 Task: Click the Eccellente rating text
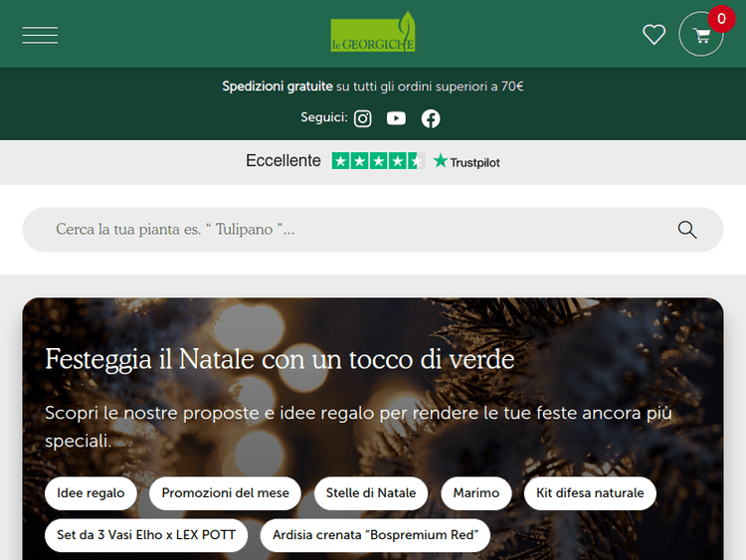[283, 161]
